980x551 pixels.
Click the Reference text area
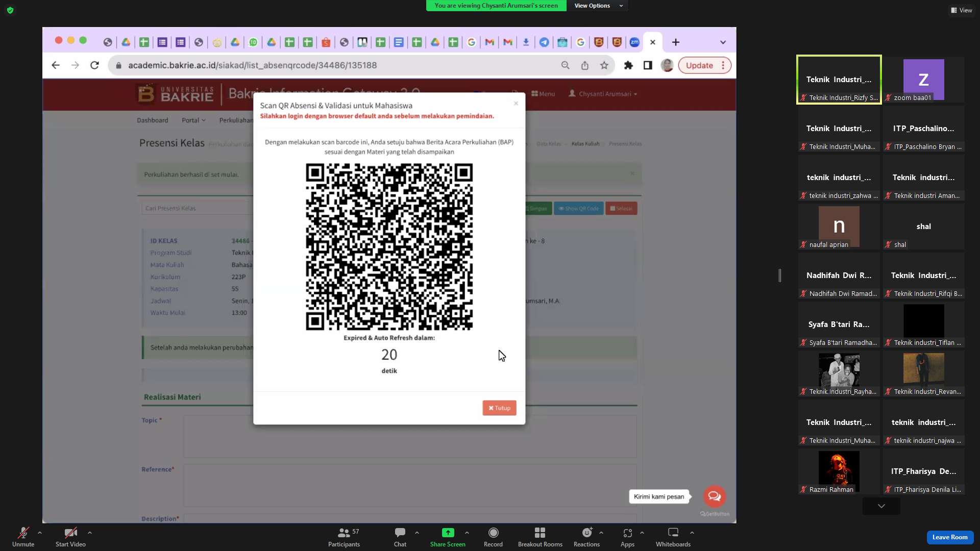(410, 485)
